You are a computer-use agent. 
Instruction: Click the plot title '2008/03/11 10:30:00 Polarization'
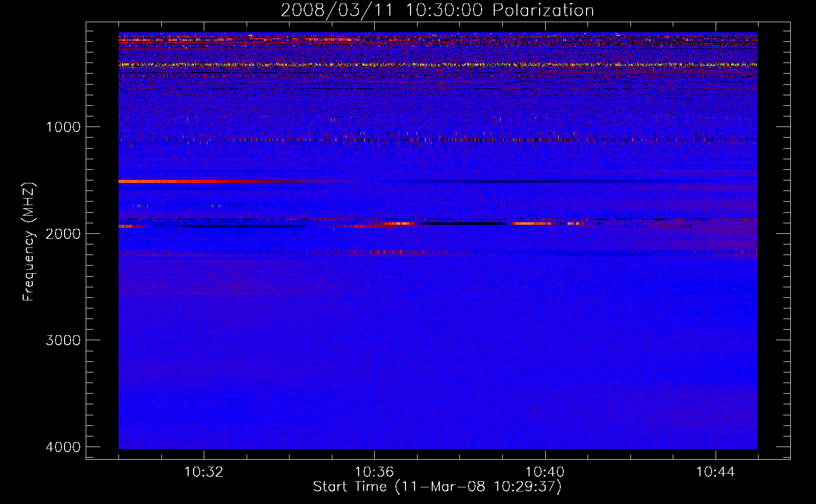click(x=437, y=11)
